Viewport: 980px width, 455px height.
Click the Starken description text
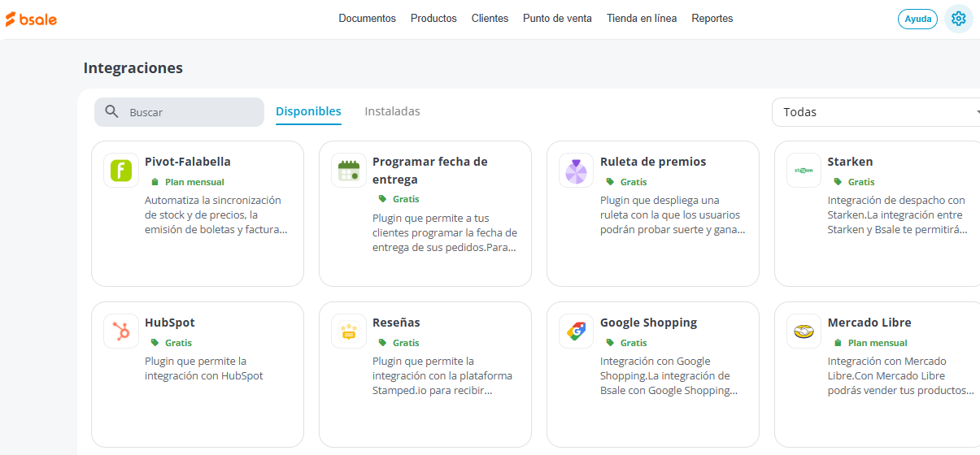[898, 214]
